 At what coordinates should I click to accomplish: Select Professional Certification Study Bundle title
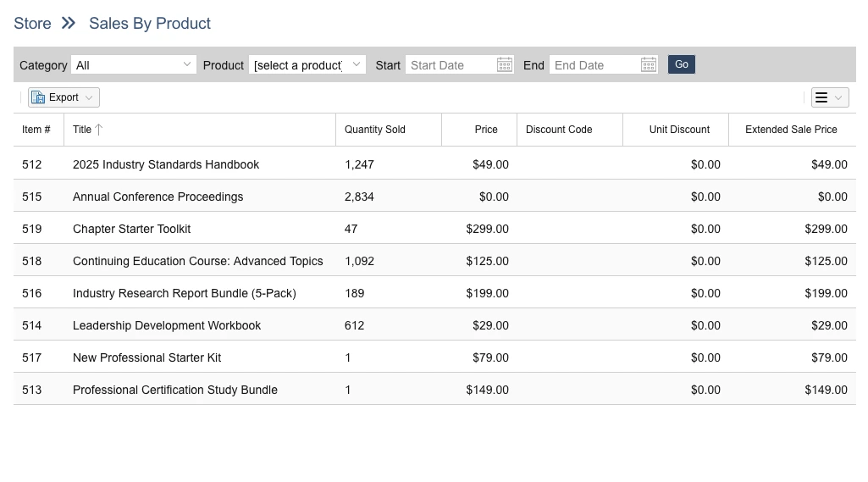pos(175,390)
